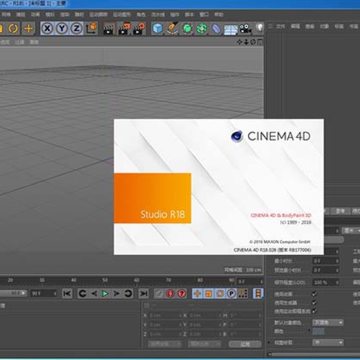360x360 pixels.
Task: Open the 帮助 (Help) menu
Action: pos(219,15)
